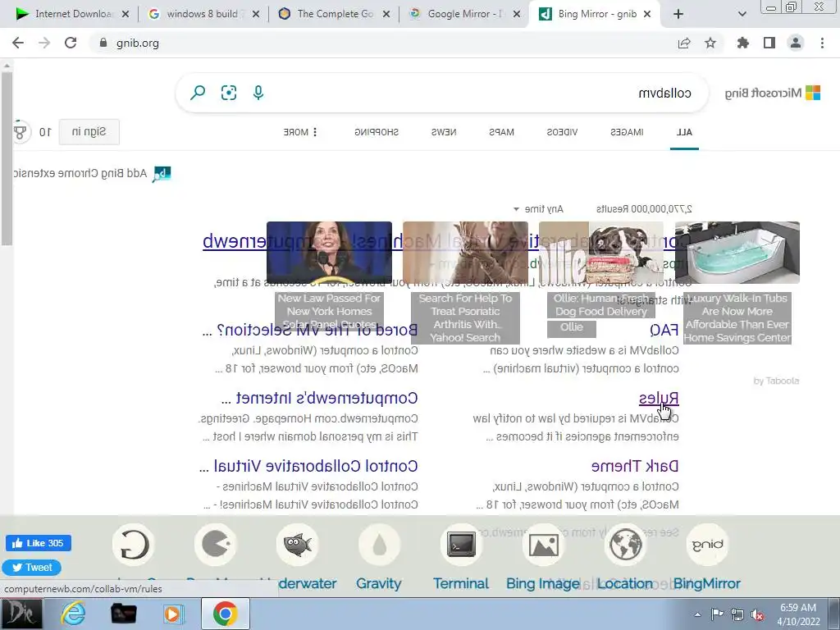840x630 pixels.
Task: Switch to The Complete Go tab
Action: tap(335, 14)
